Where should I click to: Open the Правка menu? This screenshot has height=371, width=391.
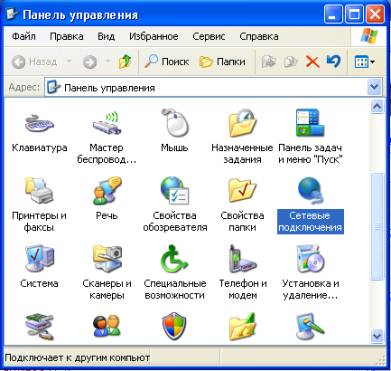pyautogui.click(x=66, y=36)
